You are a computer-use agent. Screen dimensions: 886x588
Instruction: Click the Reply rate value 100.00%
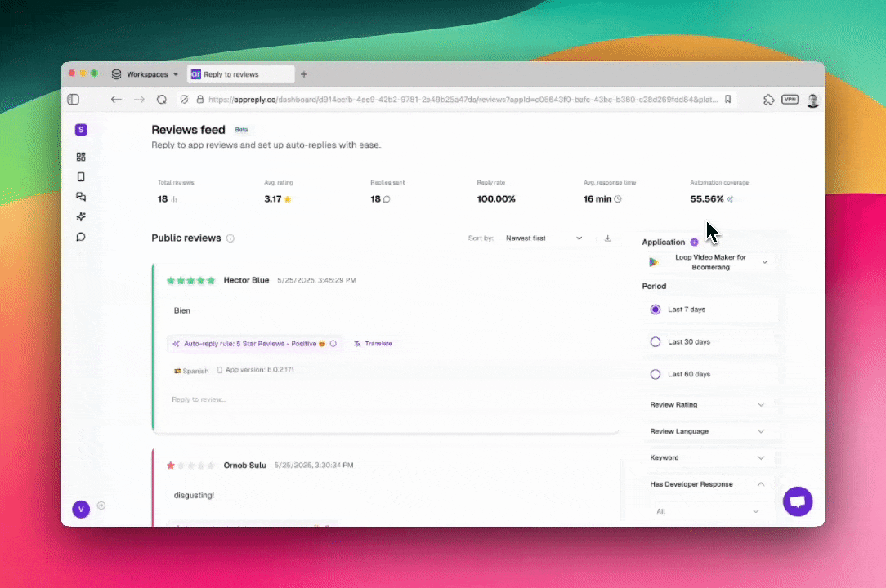[x=496, y=198]
